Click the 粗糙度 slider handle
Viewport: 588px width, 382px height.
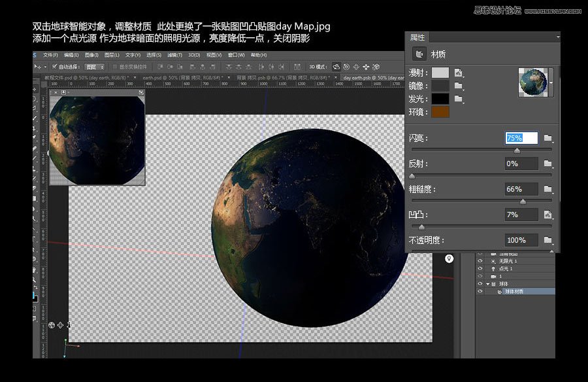click(523, 201)
